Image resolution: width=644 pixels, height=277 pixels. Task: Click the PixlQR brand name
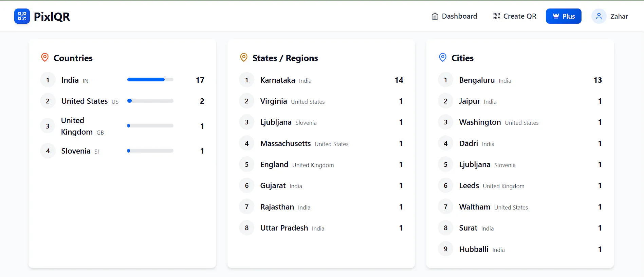[52, 17]
